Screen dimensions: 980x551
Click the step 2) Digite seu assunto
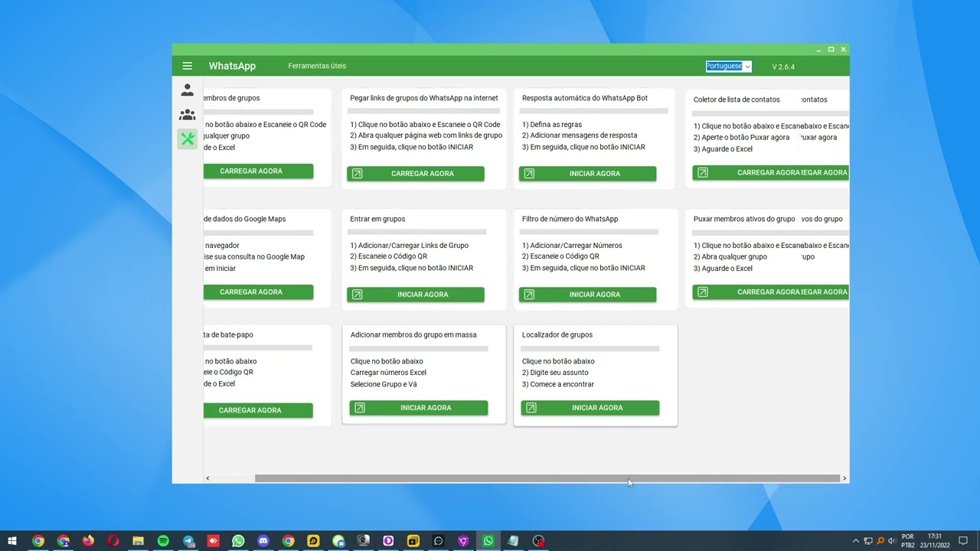point(555,373)
